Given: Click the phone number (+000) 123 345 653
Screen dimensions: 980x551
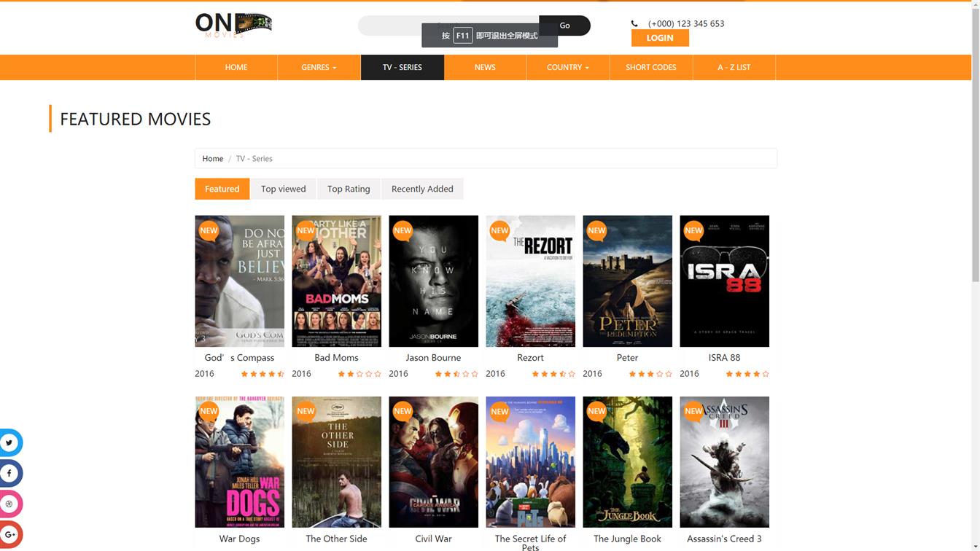Looking at the screenshot, I should 686,24.
